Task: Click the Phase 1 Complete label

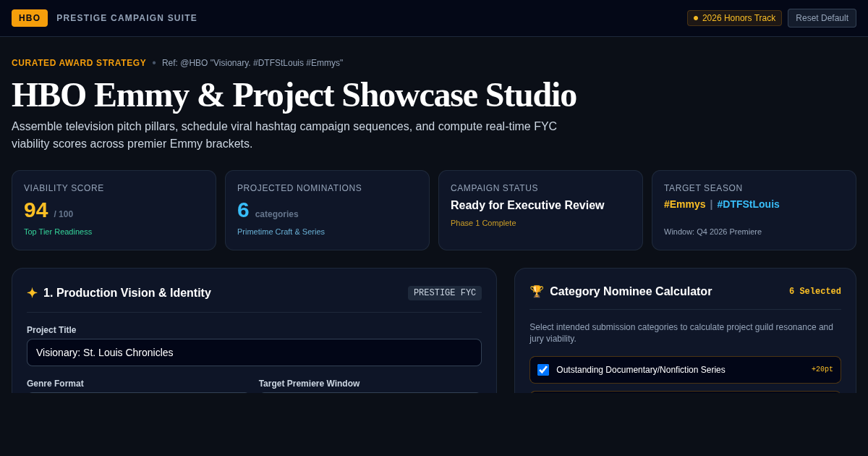Action: pyautogui.click(x=483, y=223)
